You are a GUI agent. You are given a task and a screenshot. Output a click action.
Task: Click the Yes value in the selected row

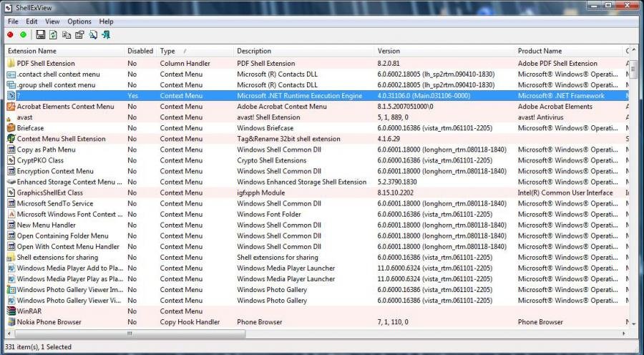point(132,96)
